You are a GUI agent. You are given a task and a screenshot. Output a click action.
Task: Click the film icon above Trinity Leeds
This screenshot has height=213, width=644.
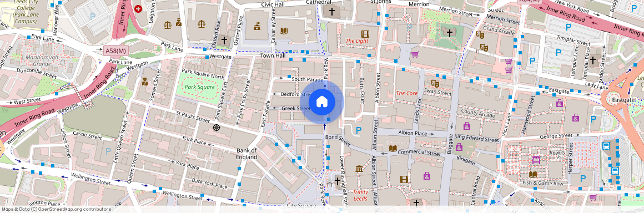pos(404,179)
